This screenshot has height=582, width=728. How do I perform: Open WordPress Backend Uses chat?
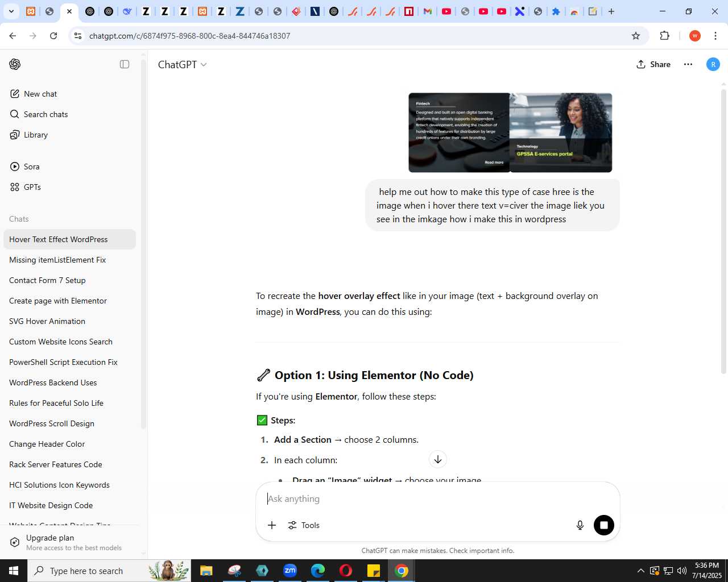coord(69,383)
